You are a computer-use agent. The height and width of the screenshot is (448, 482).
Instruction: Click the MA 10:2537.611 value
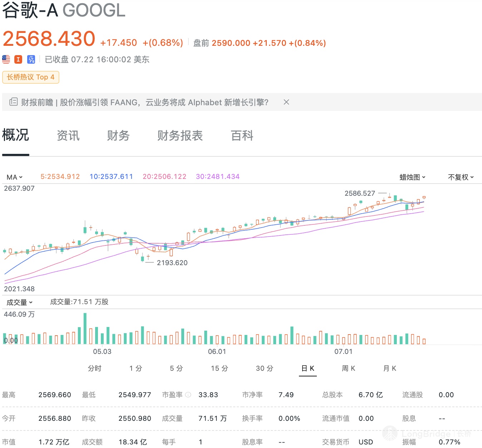click(111, 176)
